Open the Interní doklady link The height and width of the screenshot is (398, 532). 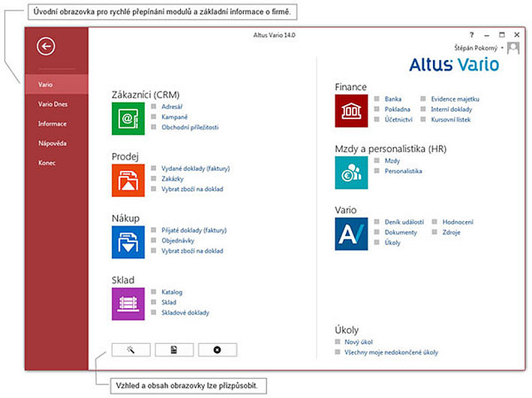coord(451,109)
